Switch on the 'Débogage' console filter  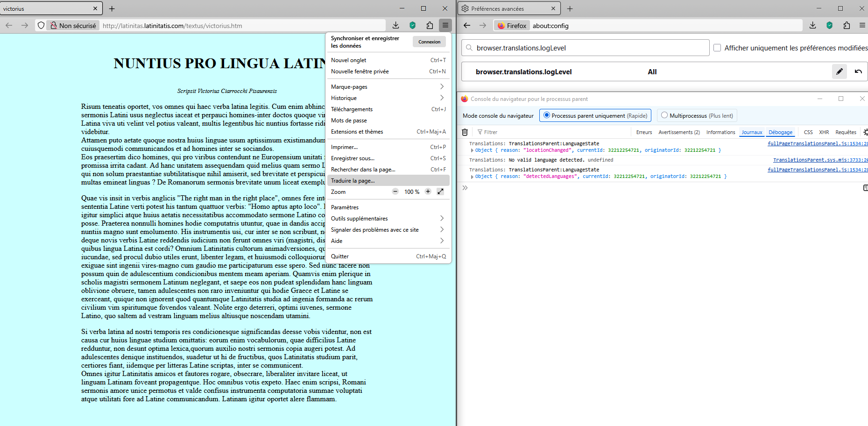780,132
